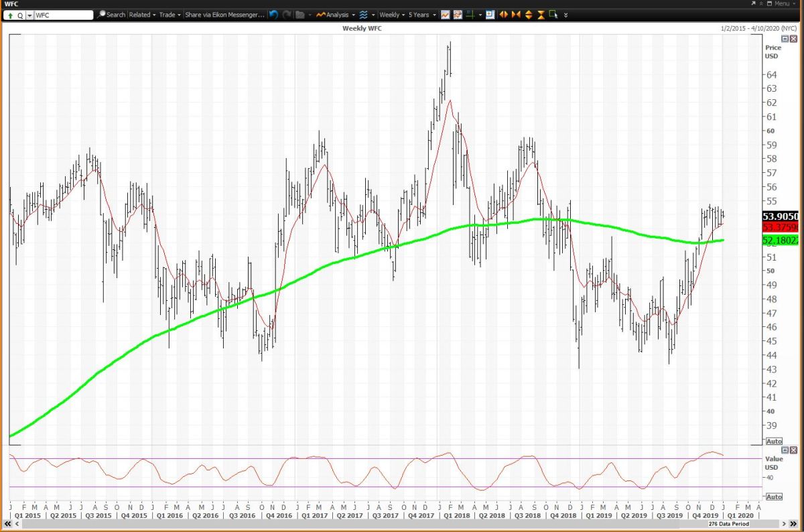Image resolution: width=804 pixels, height=532 pixels.
Task: Open the Trade menu
Action: click(x=170, y=15)
